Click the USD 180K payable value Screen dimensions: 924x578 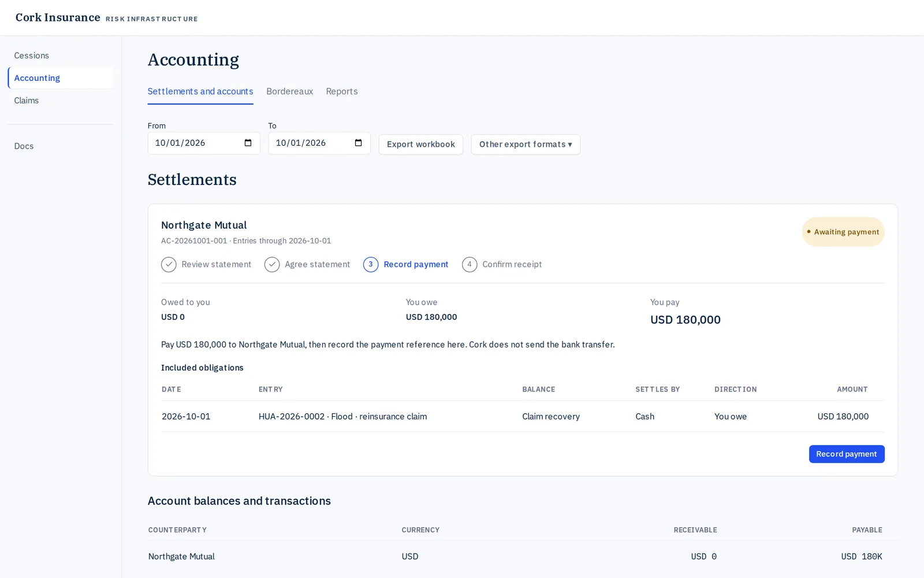click(x=862, y=557)
